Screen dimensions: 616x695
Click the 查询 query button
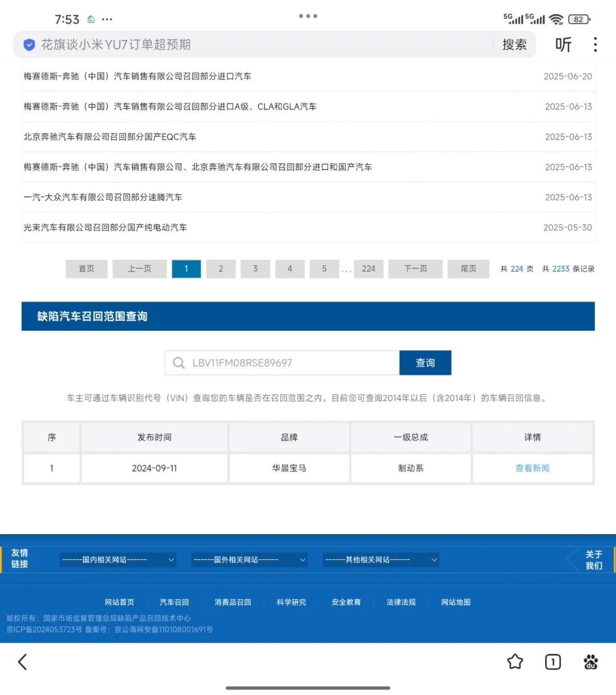(x=425, y=363)
